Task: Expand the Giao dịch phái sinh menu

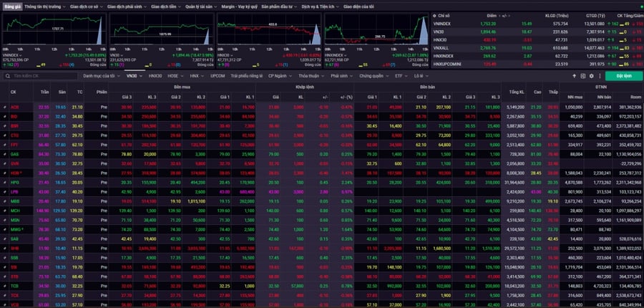Action: click(x=127, y=7)
